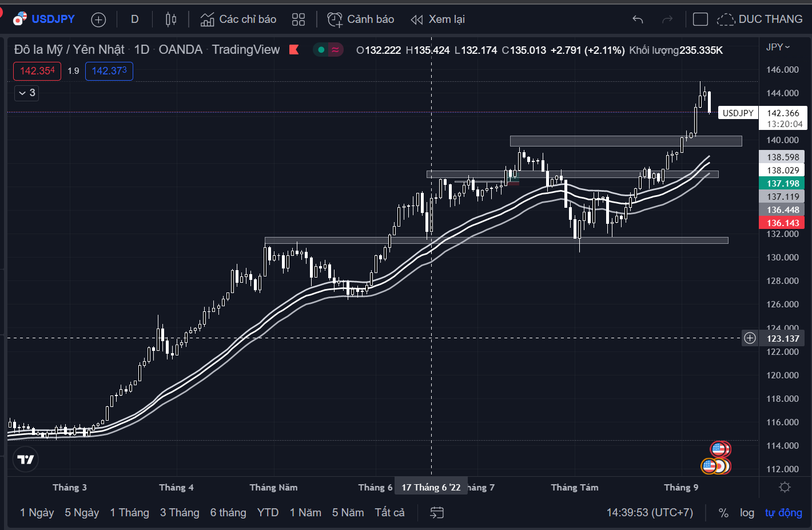Open the timezone menu 14:39:53 (UTC+7)
812x530 pixels.
[x=650, y=512]
